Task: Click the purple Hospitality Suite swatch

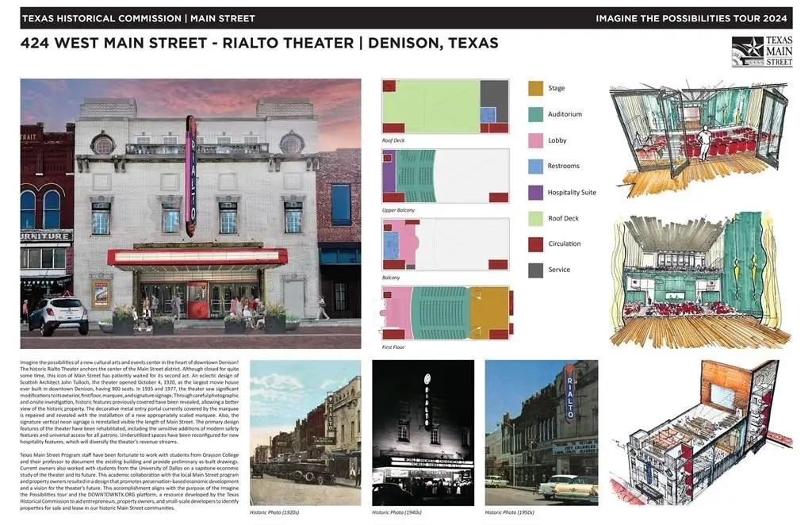Action: (x=536, y=192)
